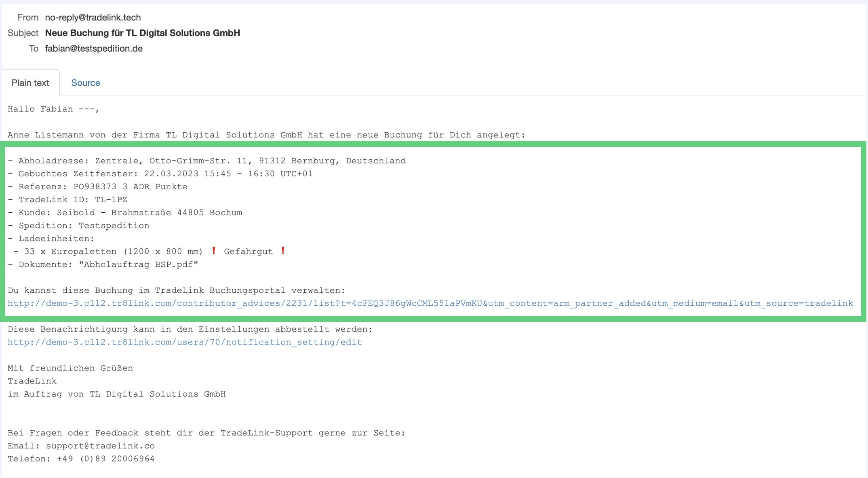The height and width of the screenshot is (478, 868).
Task: Switch to the Source tab
Action: (85, 83)
